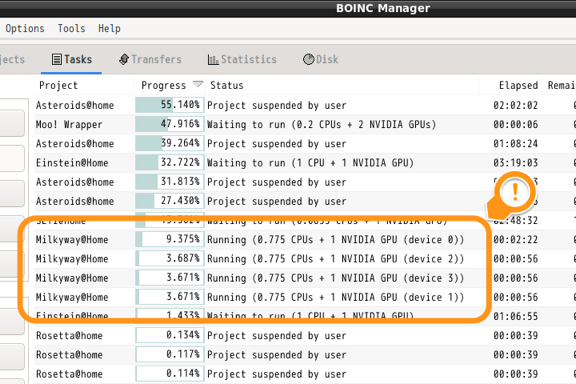576x384 pixels.
Task: Select Rosetta@home task at 0.134%
Action: click(x=305, y=335)
